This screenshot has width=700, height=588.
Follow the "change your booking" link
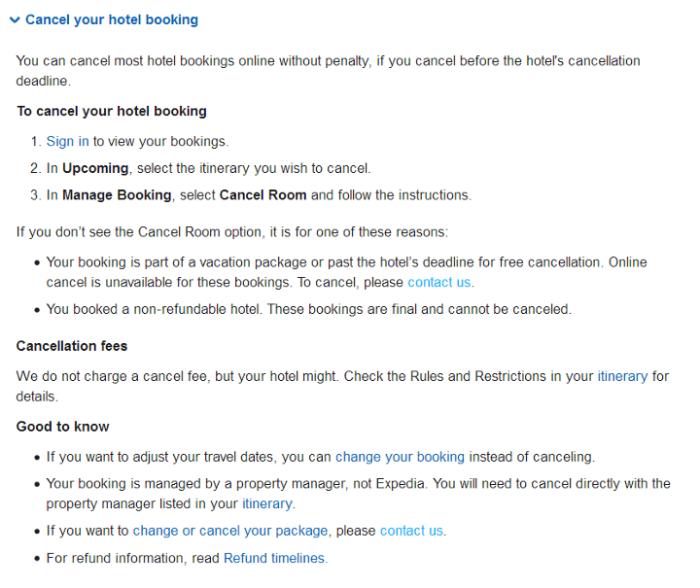399,457
